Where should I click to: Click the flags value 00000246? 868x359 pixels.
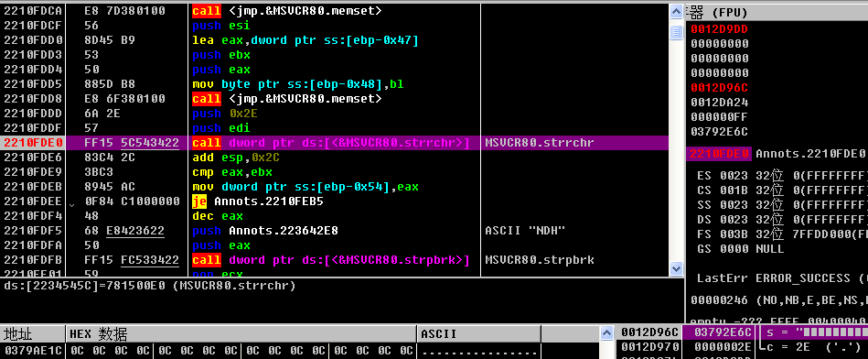(719, 300)
